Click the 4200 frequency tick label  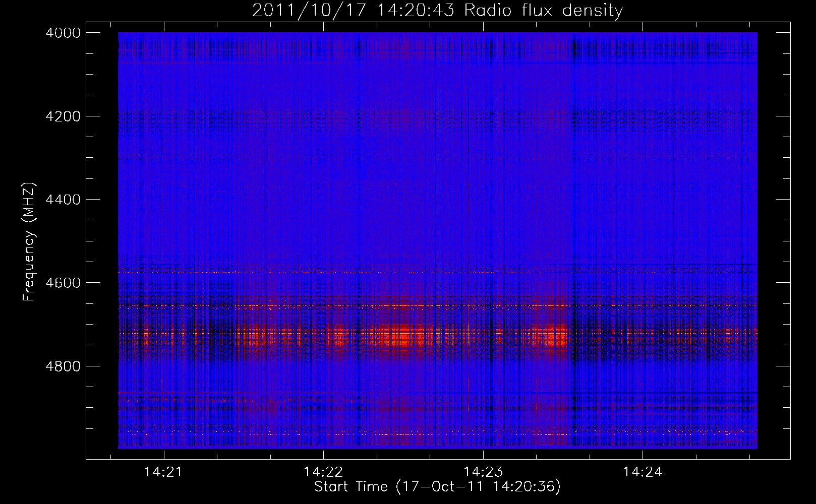click(63, 116)
